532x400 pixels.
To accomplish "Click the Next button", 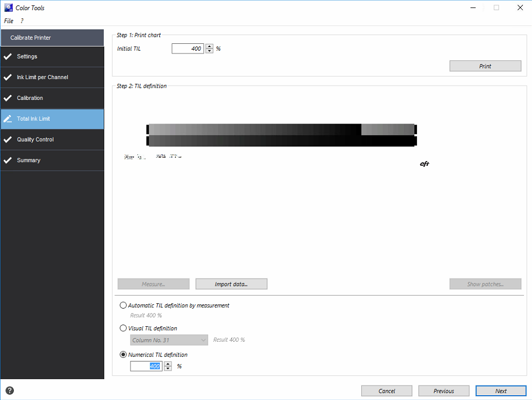I will click(x=501, y=391).
